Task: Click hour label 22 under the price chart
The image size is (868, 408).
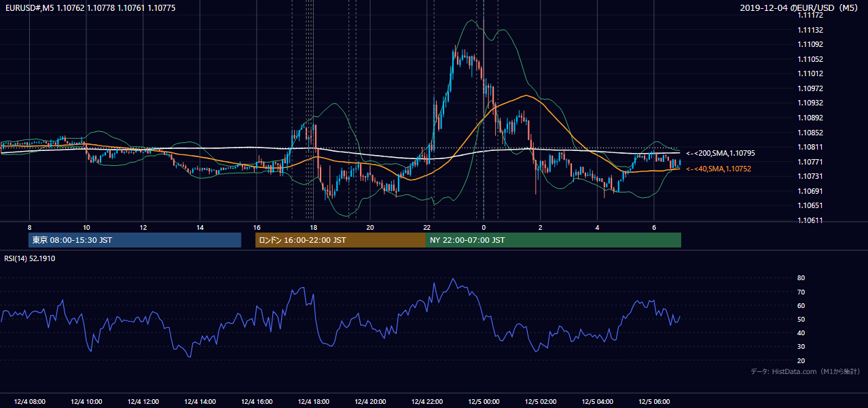Action: [x=427, y=227]
